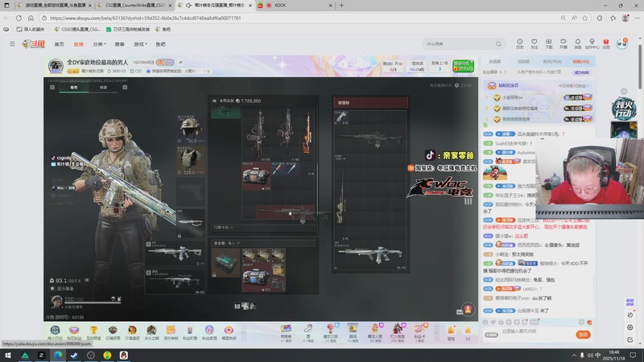Switch to the 在线榜 tab
Viewport: 644px width, 362px height.
pos(495,62)
